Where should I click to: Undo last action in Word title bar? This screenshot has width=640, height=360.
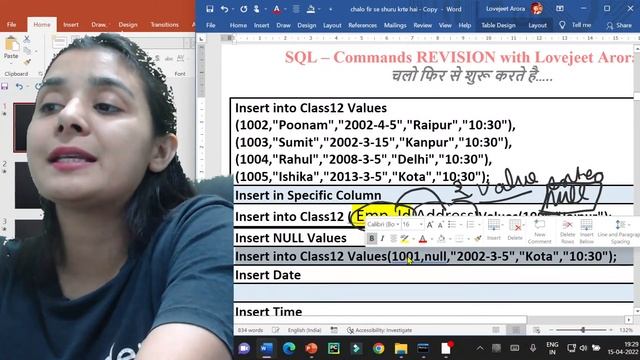coord(224,9)
